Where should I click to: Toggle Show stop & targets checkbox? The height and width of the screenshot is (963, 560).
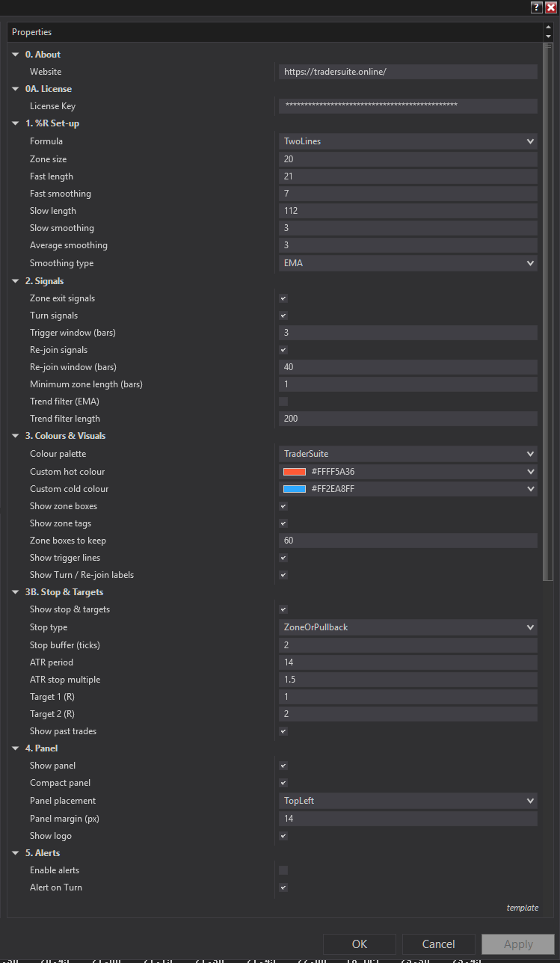pos(283,609)
